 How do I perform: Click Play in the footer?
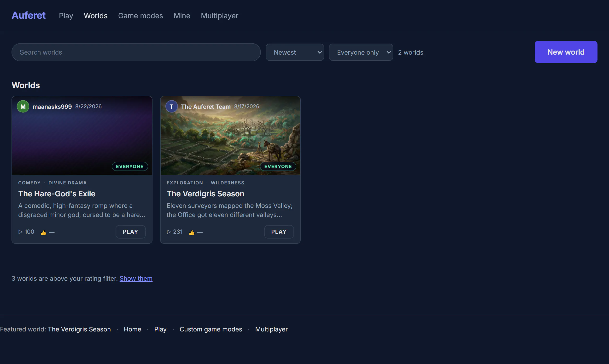coord(160,329)
